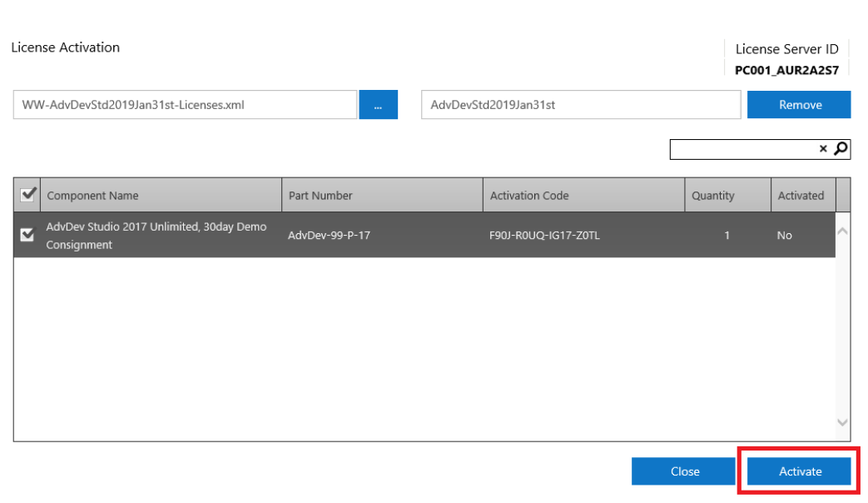
Task: Click the scroll up arrow in list
Action: (842, 231)
